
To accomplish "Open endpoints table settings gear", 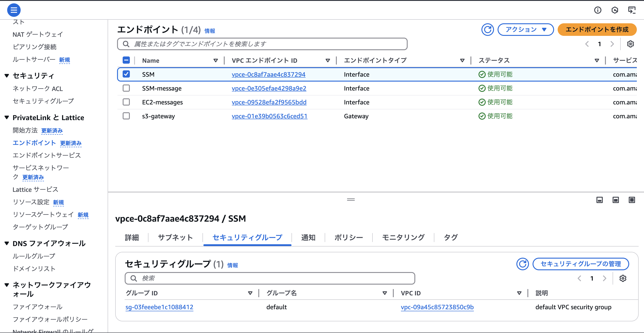I will [x=630, y=44].
